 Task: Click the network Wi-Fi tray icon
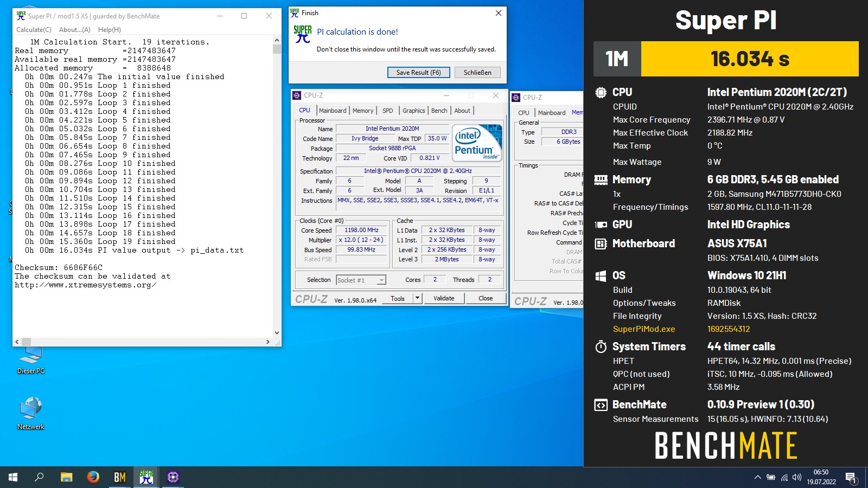pyautogui.click(x=784, y=477)
